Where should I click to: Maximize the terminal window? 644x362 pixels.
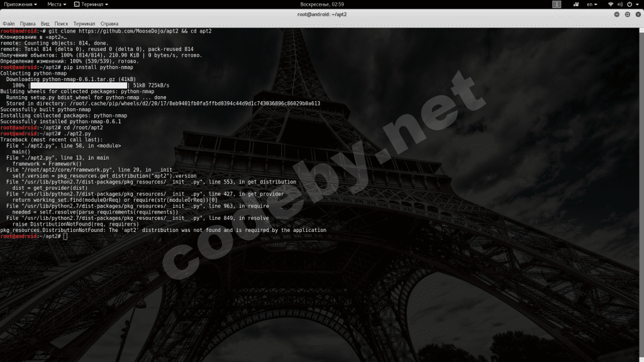click(x=628, y=14)
